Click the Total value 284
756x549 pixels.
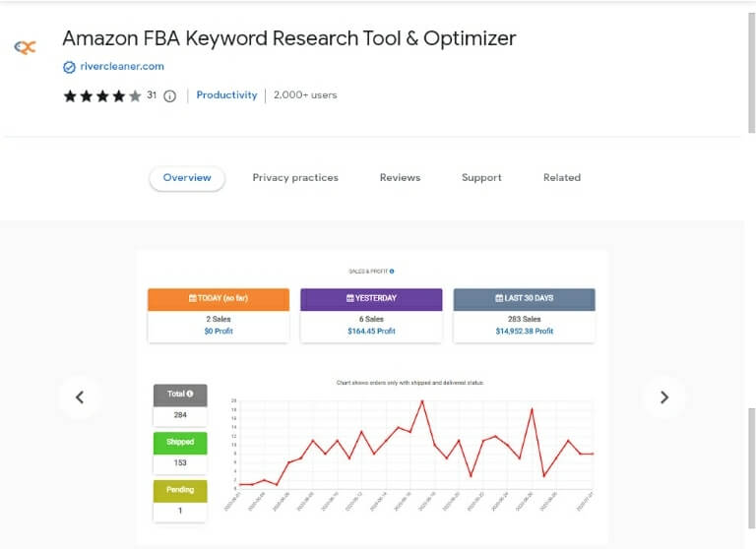(x=180, y=415)
